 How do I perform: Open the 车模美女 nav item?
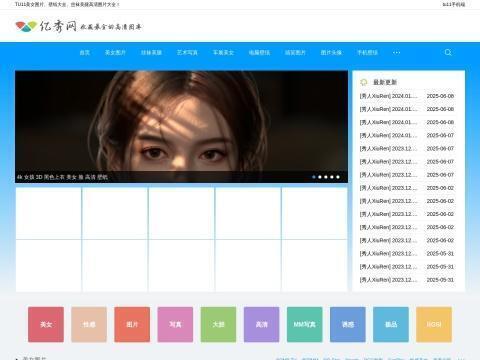[x=223, y=52]
